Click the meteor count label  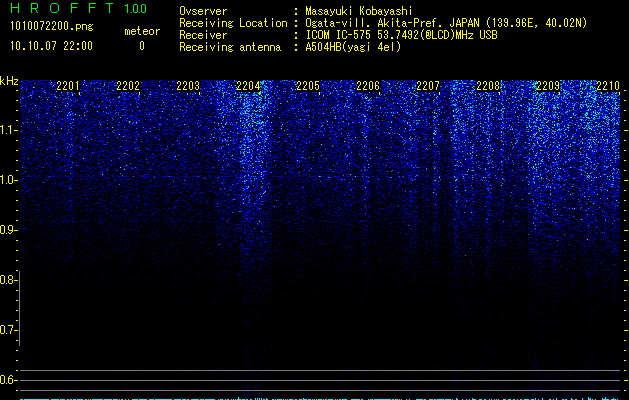(142, 31)
